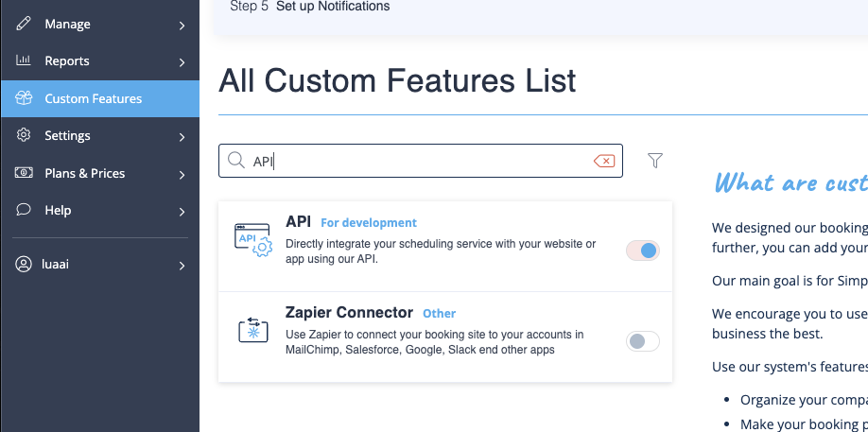Expand the Plans & Prices chevron
The image size is (868, 432).
pos(182,174)
